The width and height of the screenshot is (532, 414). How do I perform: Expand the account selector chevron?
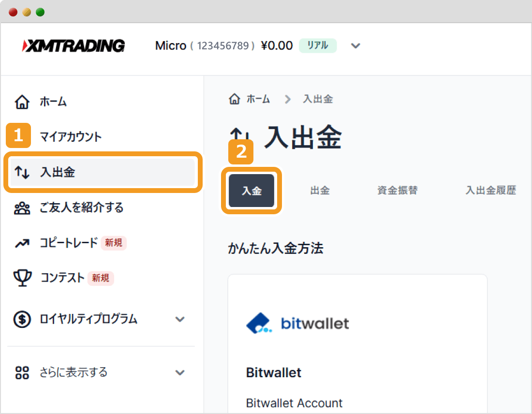(355, 45)
